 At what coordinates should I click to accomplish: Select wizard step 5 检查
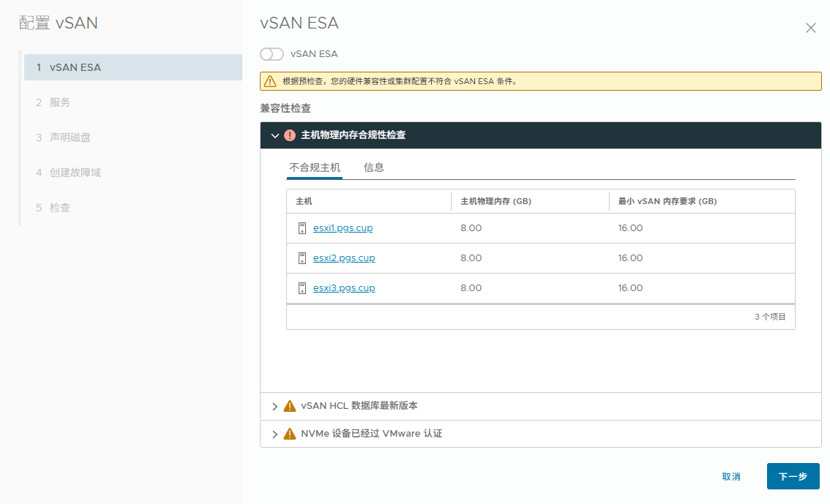click(133, 208)
